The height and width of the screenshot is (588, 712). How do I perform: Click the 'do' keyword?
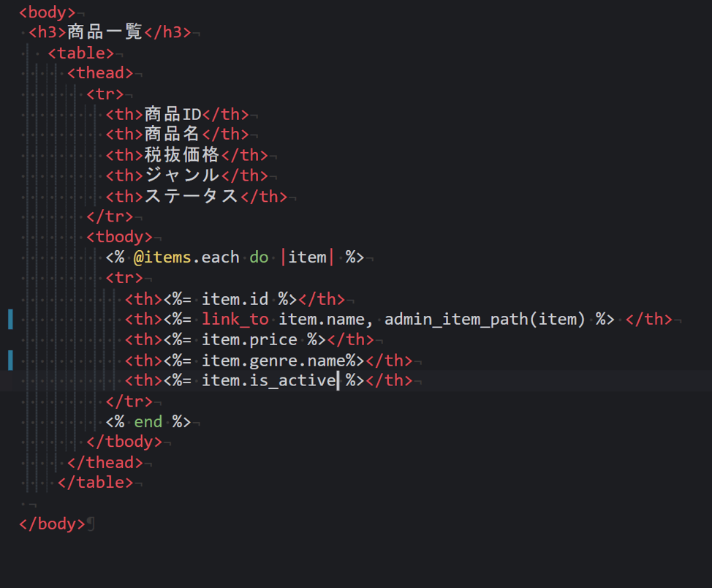(259, 257)
